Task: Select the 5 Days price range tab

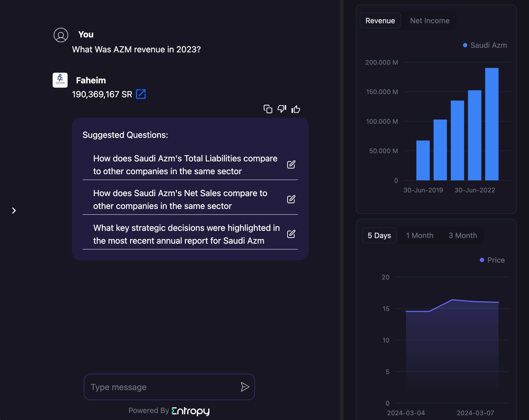Action: pos(379,235)
